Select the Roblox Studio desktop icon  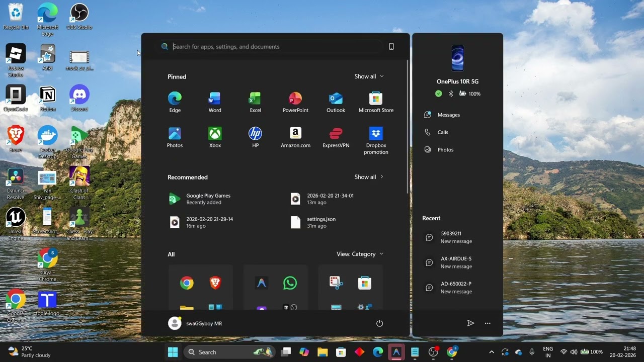click(x=16, y=61)
